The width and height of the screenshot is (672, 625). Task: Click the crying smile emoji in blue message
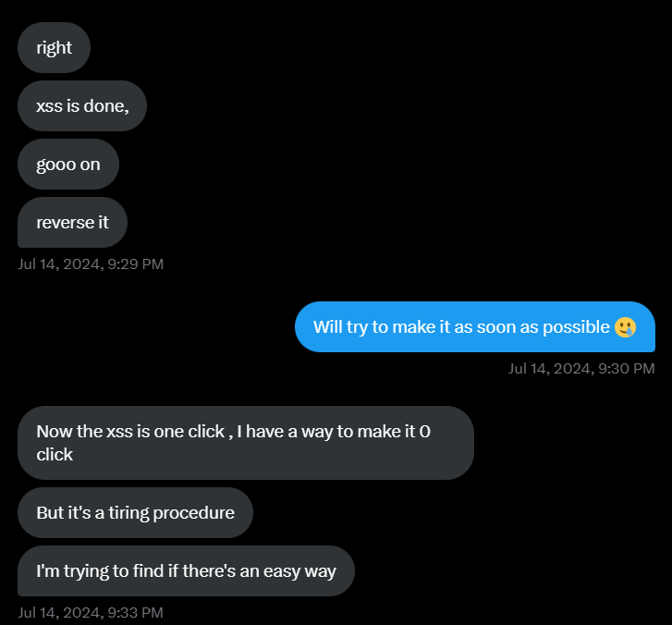[x=625, y=327]
